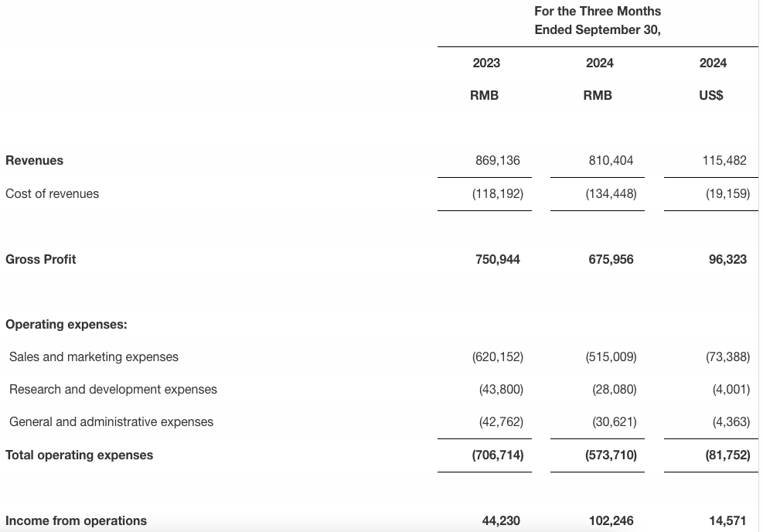
Task: Click the Three Months Ended header
Action: [598, 21]
